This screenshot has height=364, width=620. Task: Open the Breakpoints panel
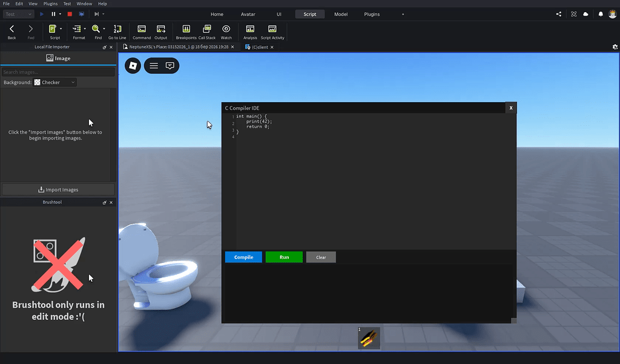point(186,32)
